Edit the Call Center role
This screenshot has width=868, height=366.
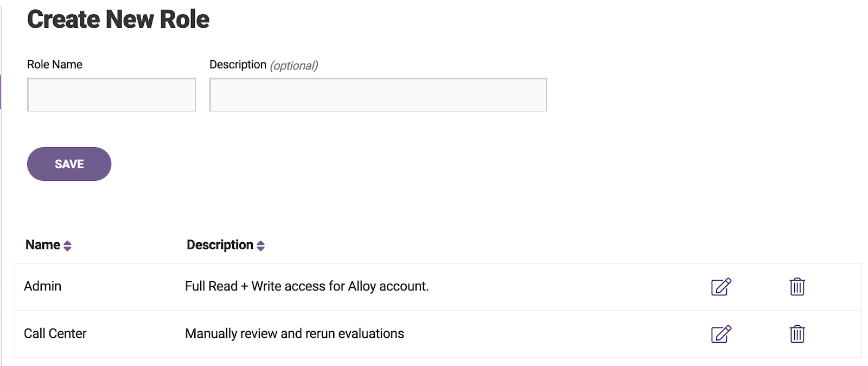coord(721,334)
